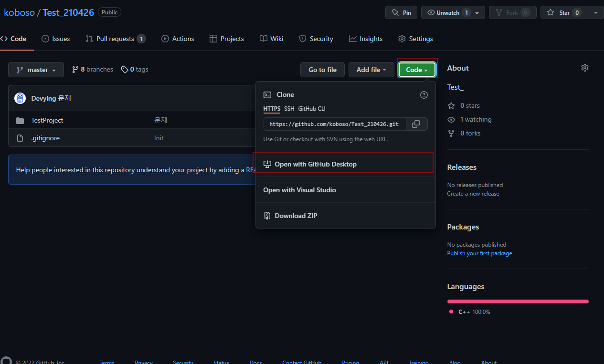Image resolution: width=604 pixels, height=364 pixels.
Task: Open the TestProject folder
Action: coord(47,121)
